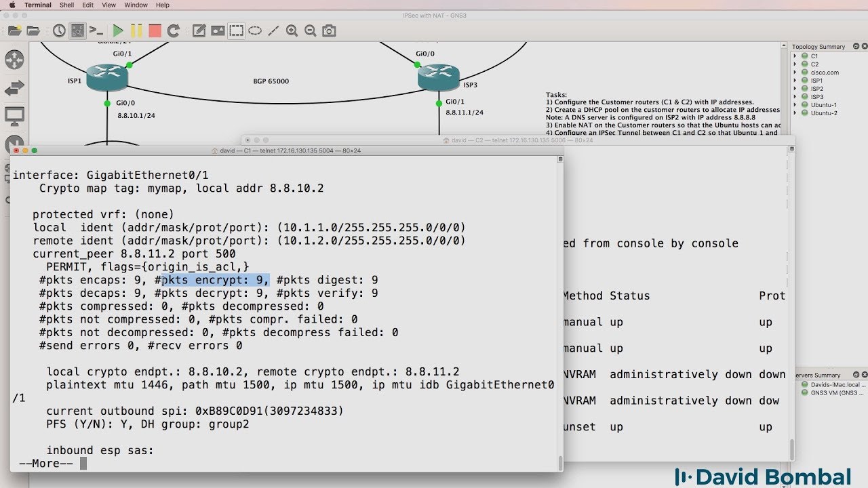Select the Draw rectangle tool
The height and width of the screenshot is (488, 868).
coord(236,30)
